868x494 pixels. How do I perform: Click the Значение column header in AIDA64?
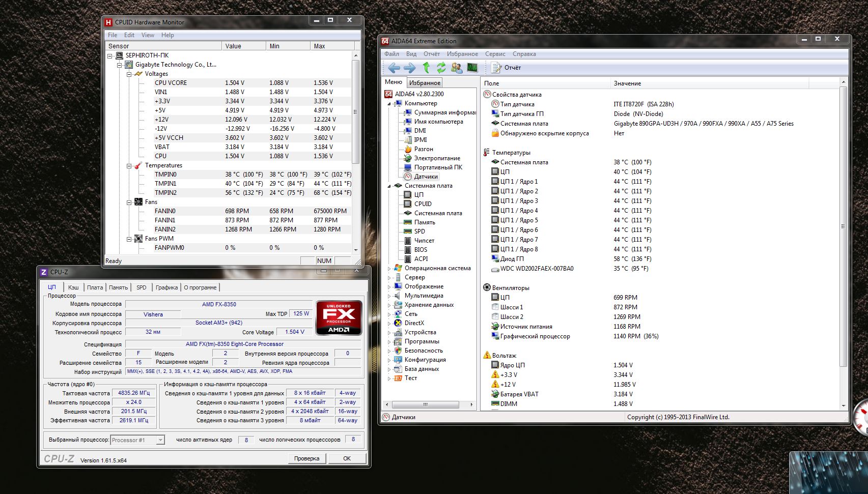pyautogui.click(x=709, y=83)
